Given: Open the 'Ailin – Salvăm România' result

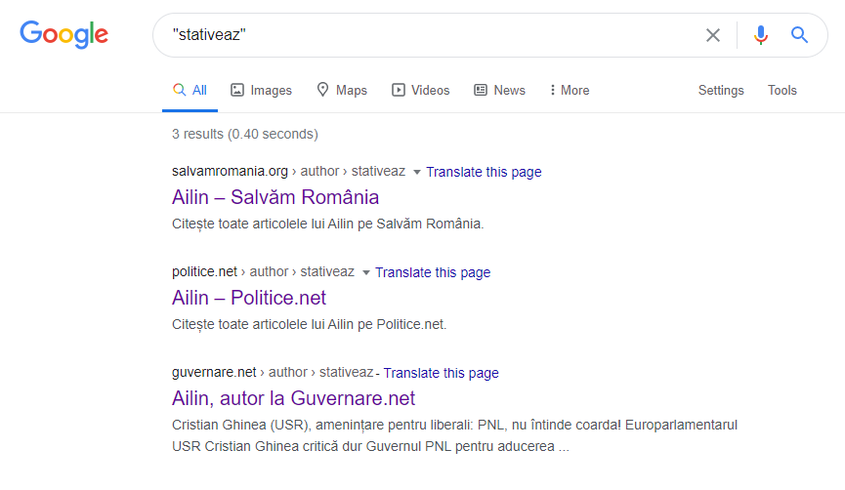Looking at the screenshot, I should click(275, 197).
